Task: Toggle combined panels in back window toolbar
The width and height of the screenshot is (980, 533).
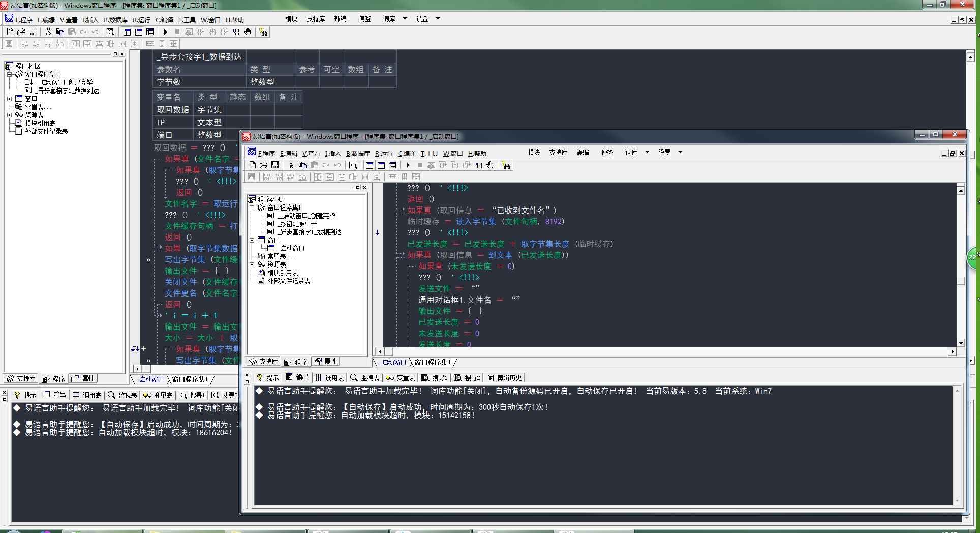Action: coord(150,32)
